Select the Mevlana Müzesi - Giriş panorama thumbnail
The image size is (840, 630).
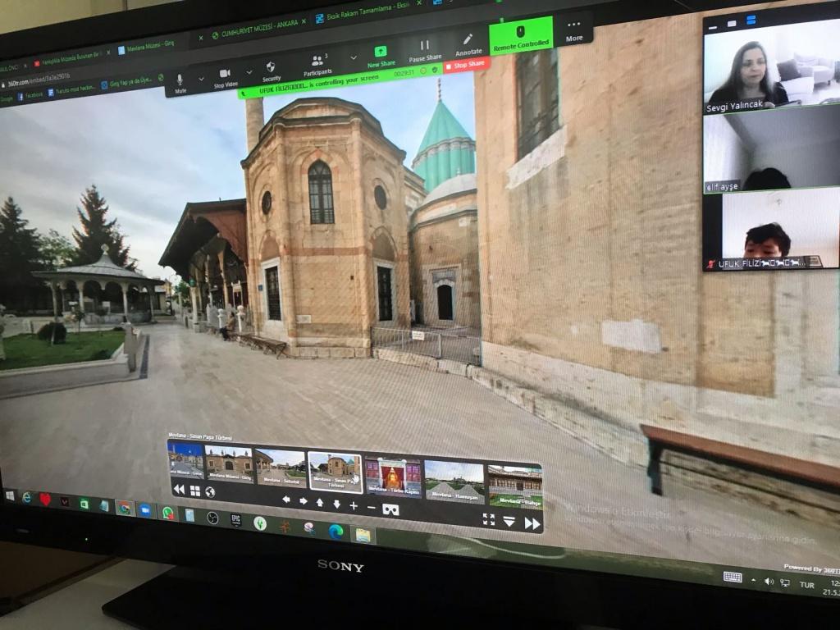coord(230,463)
